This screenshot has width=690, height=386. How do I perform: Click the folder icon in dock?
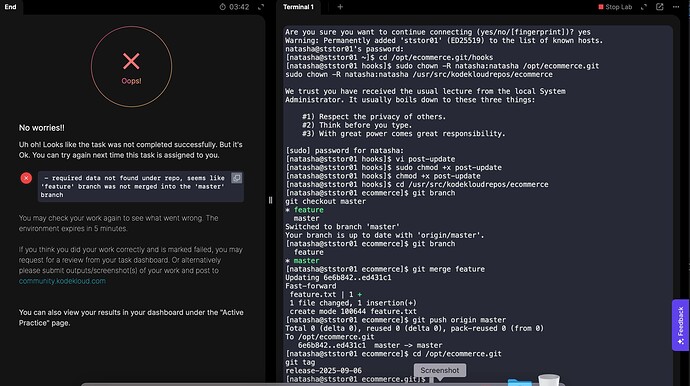[x=520, y=382]
